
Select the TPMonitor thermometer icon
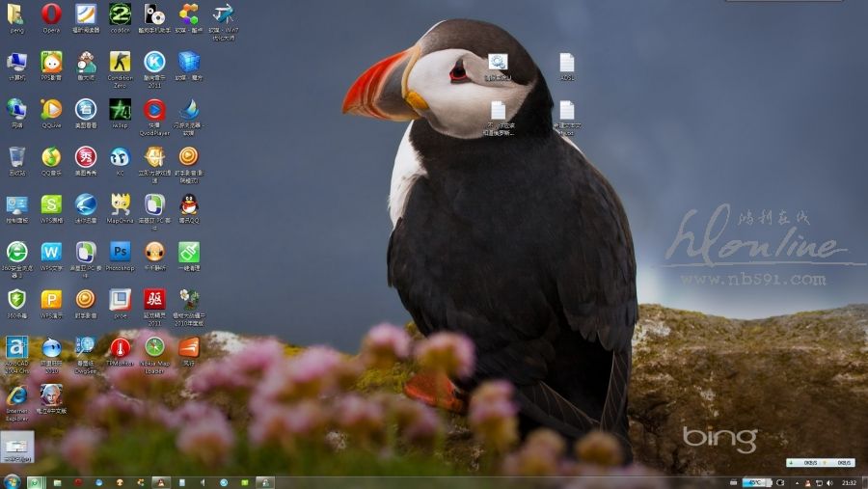[x=120, y=347]
